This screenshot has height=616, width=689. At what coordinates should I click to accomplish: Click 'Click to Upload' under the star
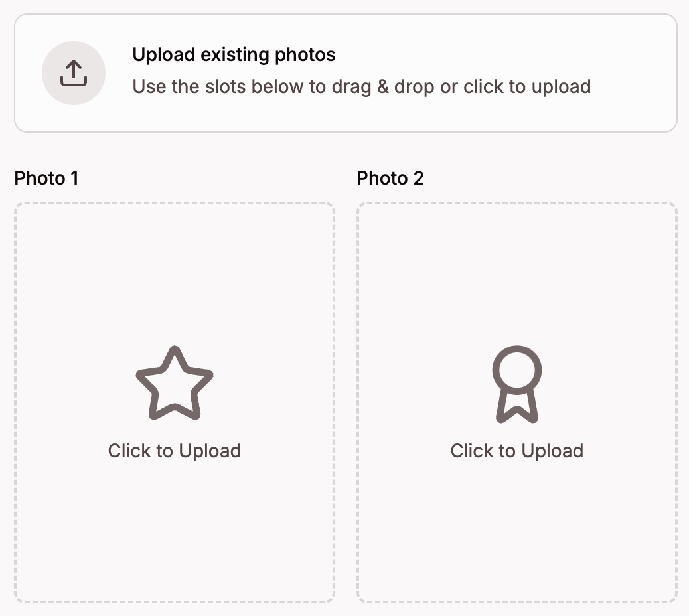tap(174, 451)
